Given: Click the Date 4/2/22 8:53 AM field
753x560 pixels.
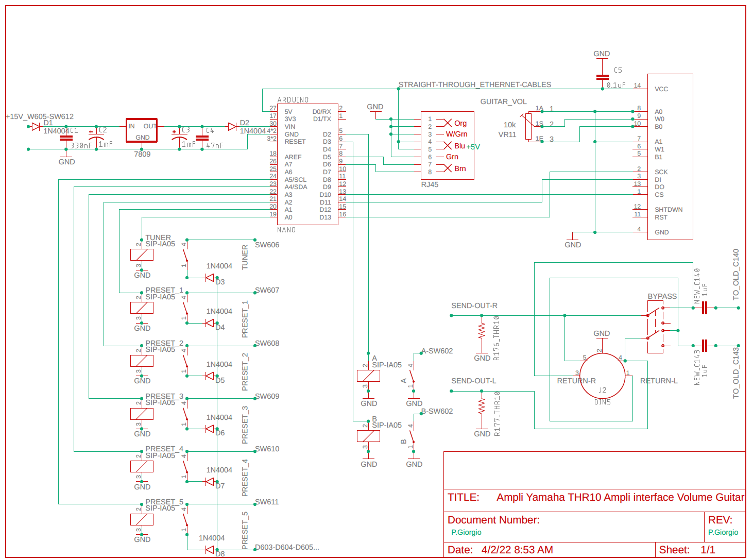Looking at the screenshot, I should tap(500, 550).
